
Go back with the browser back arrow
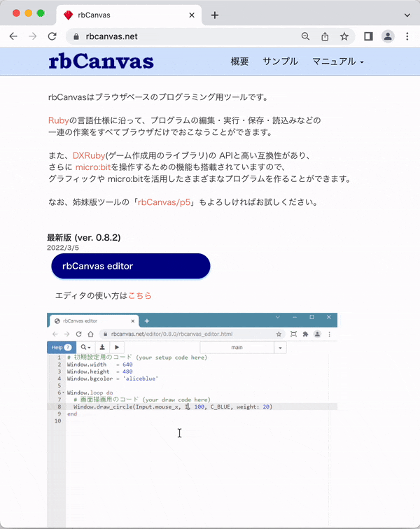[13, 36]
